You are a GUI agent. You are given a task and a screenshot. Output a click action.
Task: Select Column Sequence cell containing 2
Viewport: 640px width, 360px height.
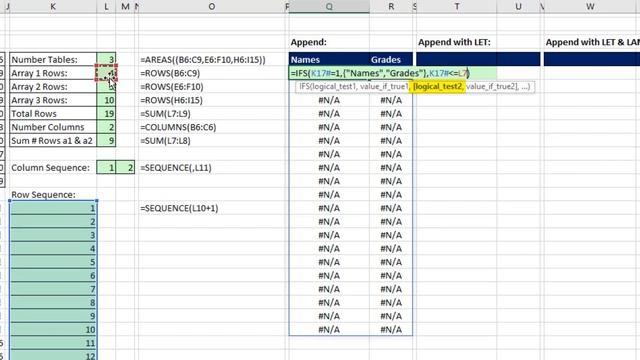[125, 167]
